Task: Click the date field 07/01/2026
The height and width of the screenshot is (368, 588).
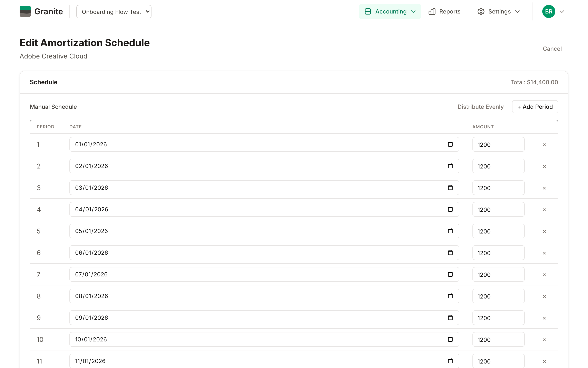Action: coord(264,274)
